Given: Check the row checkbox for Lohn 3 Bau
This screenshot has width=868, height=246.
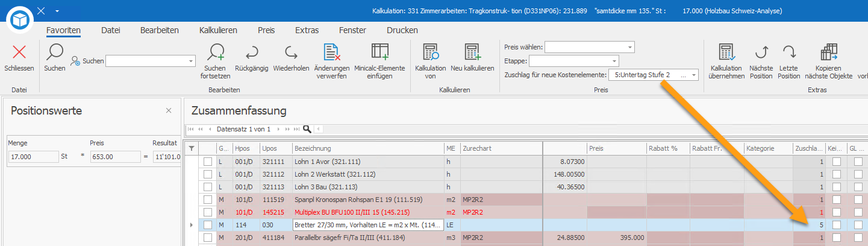Looking at the screenshot, I should (208, 187).
